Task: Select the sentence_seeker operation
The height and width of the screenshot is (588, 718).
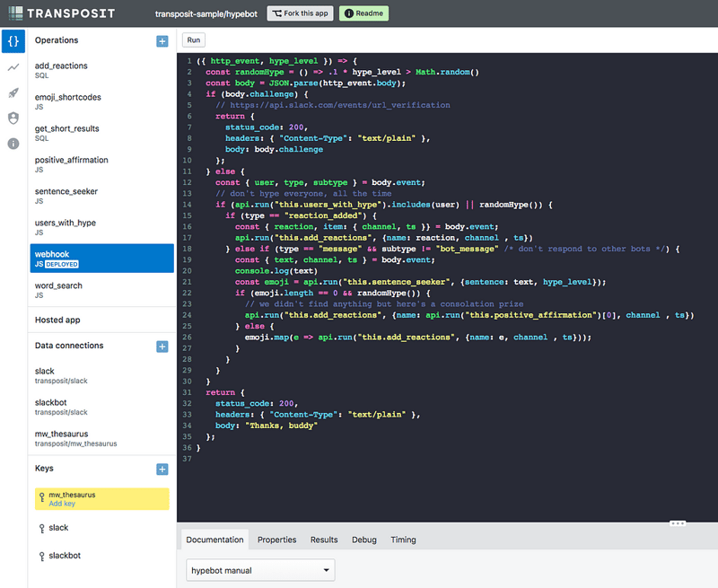Action: tap(101, 196)
